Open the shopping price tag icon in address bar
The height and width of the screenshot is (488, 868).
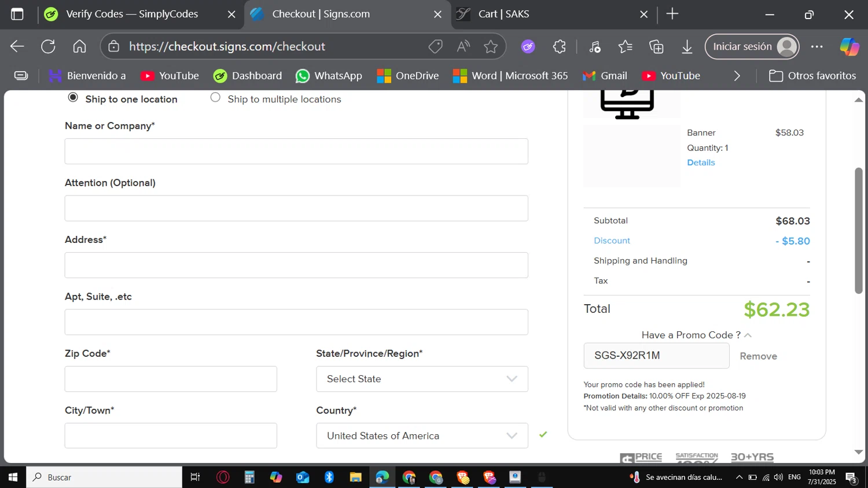435,47
